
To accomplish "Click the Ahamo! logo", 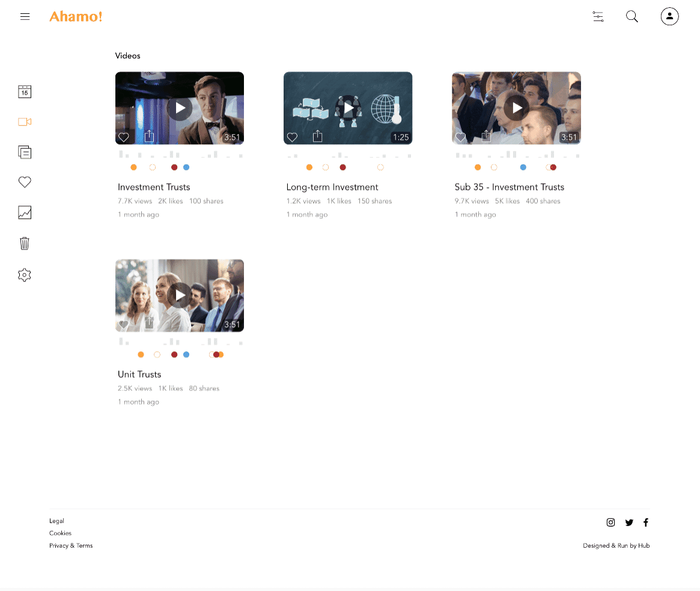I will (x=76, y=16).
